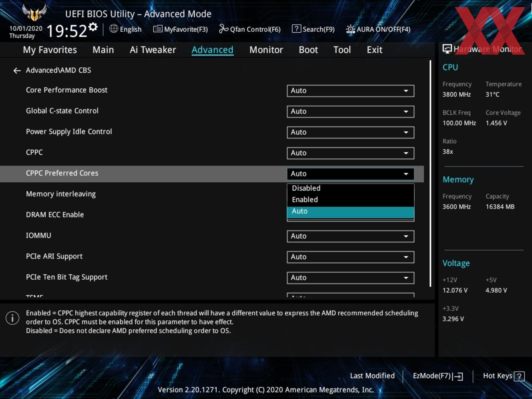Select the Advanced tab
Image resolution: width=532 pixels, height=399 pixels.
click(212, 50)
